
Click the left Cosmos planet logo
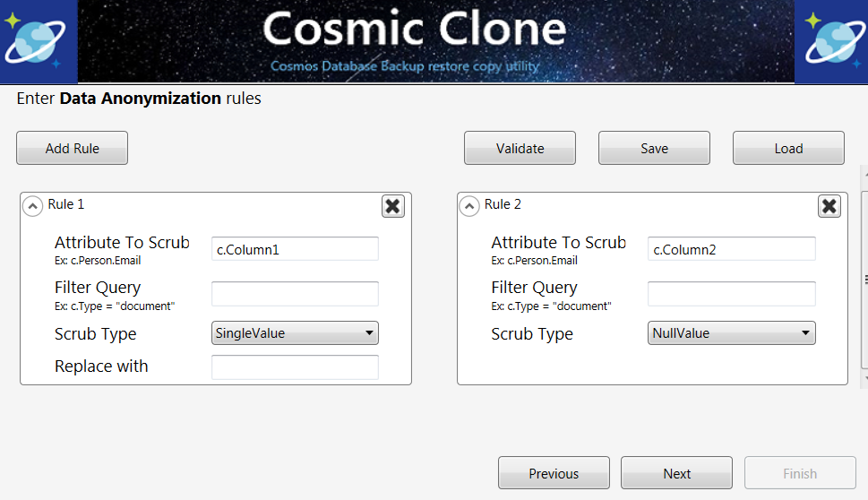tap(36, 40)
